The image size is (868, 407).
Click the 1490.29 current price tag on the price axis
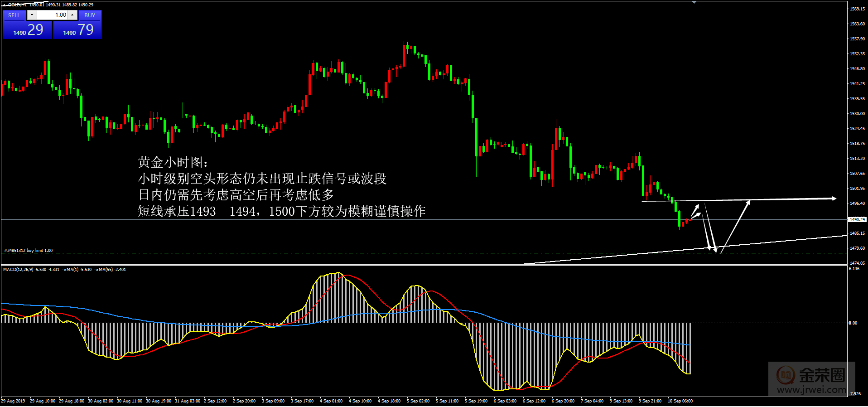tap(857, 219)
